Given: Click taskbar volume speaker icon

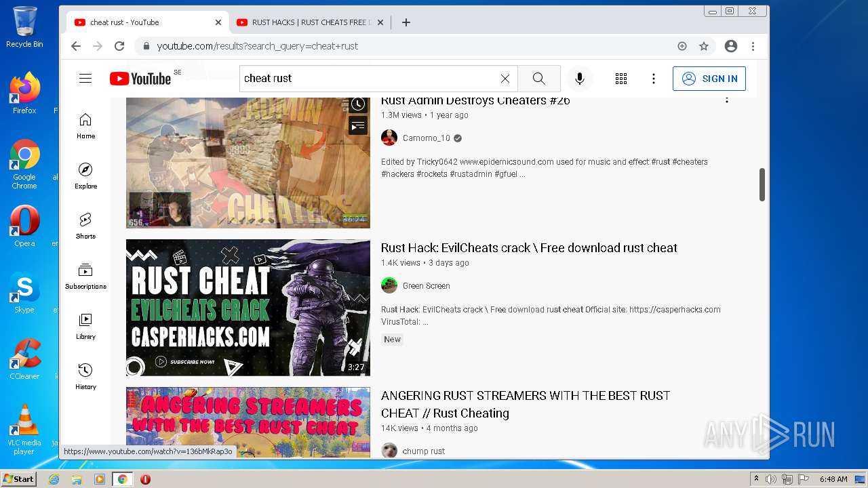Looking at the screenshot, I should click(x=770, y=479).
